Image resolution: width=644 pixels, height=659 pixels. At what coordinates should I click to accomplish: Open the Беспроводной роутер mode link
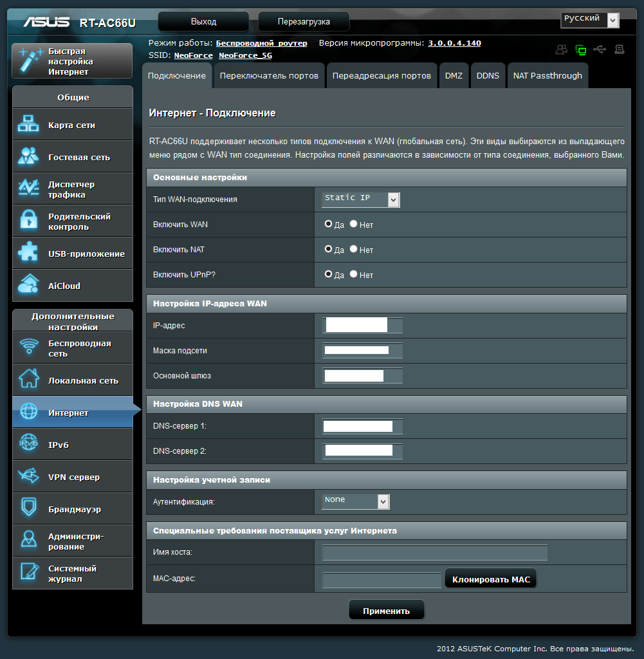pos(261,43)
